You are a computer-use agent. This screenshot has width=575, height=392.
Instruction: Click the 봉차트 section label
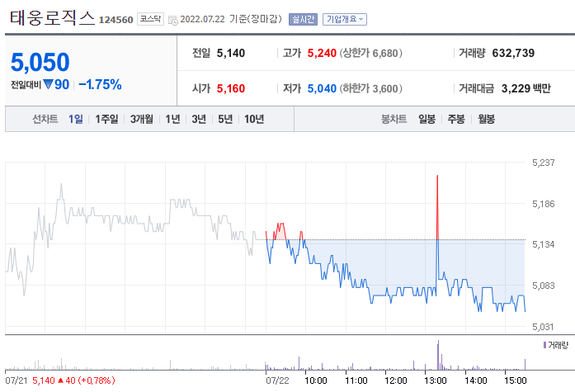394,119
